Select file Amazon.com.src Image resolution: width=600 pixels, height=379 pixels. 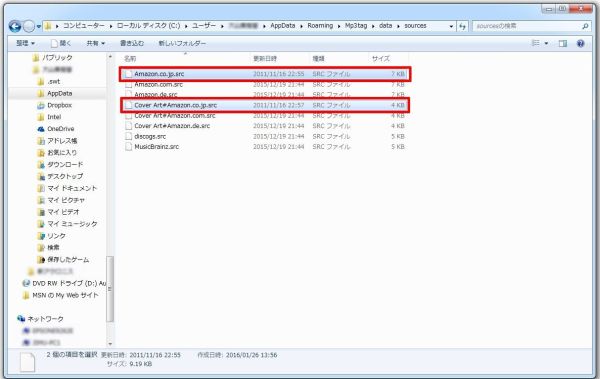[158, 84]
